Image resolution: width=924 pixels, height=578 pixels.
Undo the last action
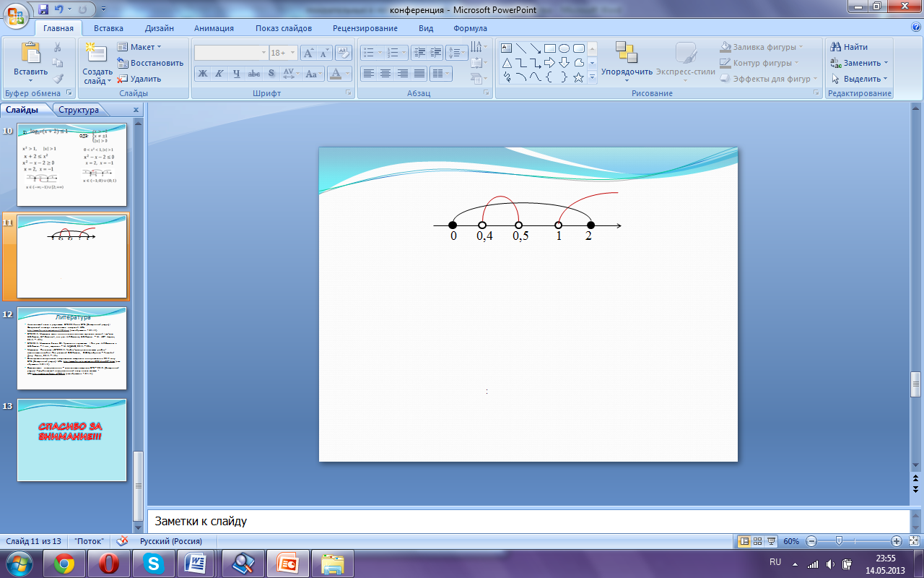point(59,10)
